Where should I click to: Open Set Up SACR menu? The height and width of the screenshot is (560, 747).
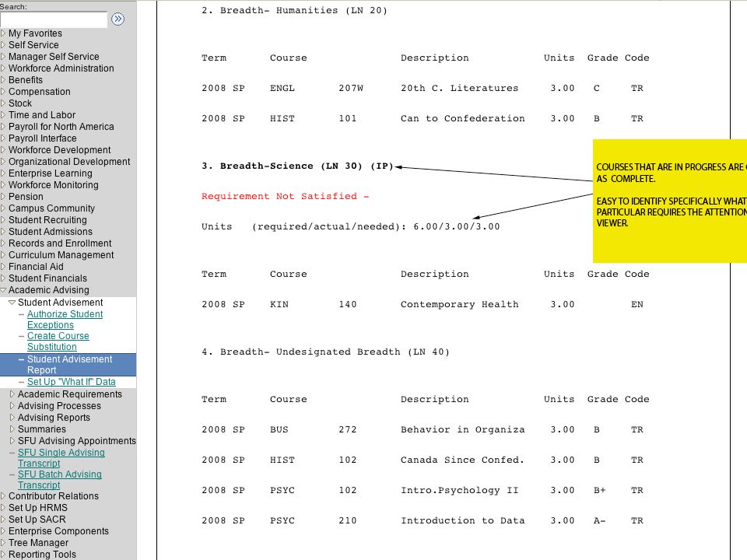click(37, 520)
